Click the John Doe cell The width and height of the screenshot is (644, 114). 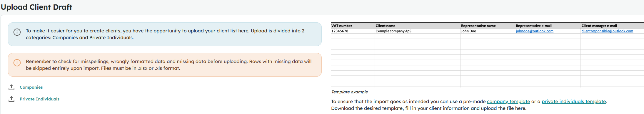coord(468,31)
